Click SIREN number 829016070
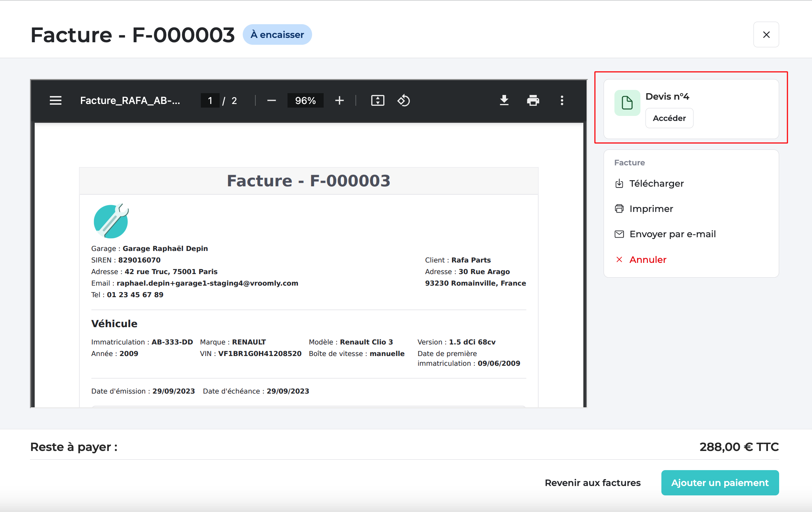The image size is (812, 512). pos(139,260)
